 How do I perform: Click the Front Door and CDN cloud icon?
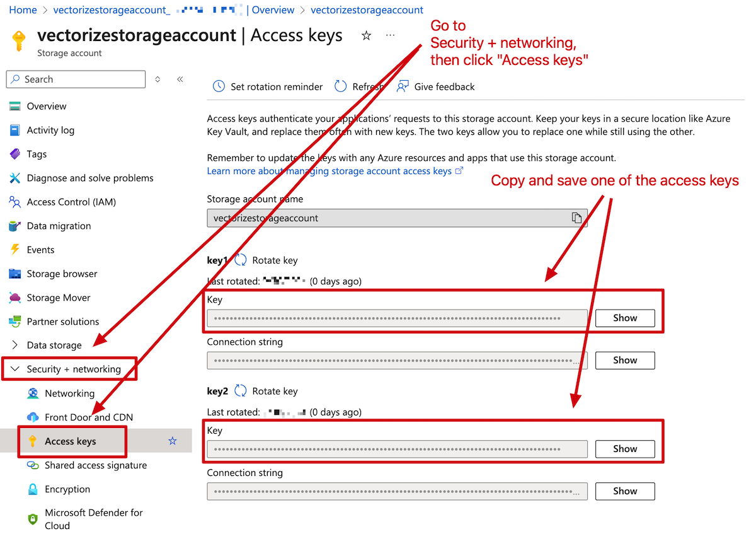coord(33,417)
